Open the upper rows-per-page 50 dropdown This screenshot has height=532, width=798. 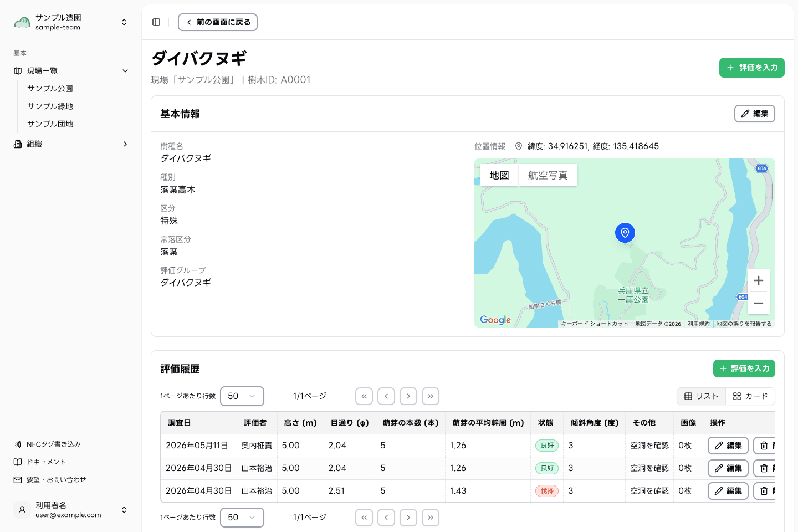[242, 396]
